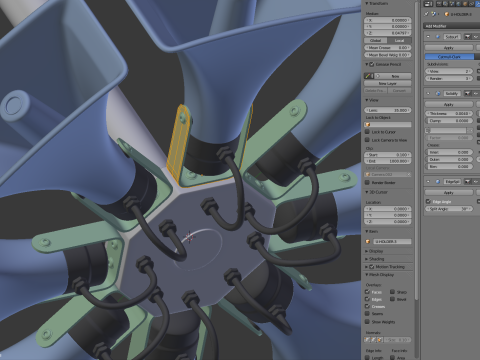The image size is (480, 360).
Task: Click the pin icon in Properties breadcrumb
Action: [x=426, y=14]
